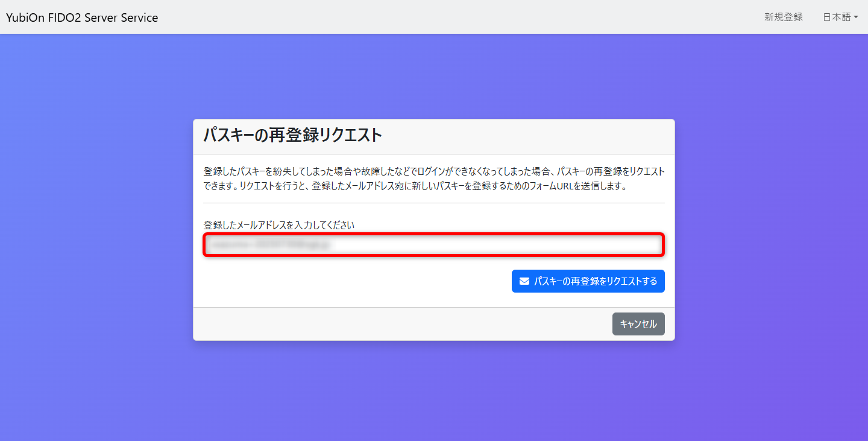The height and width of the screenshot is (441, 868).
Task: Click the envelope icon on the request button
Action: click(524, 281)
